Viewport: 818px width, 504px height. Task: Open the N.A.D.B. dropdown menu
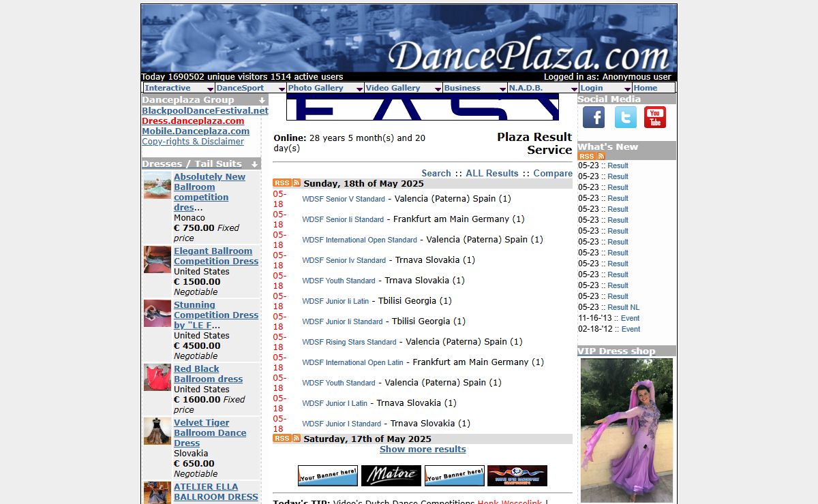pyautogui.click(x=543, y=88)
